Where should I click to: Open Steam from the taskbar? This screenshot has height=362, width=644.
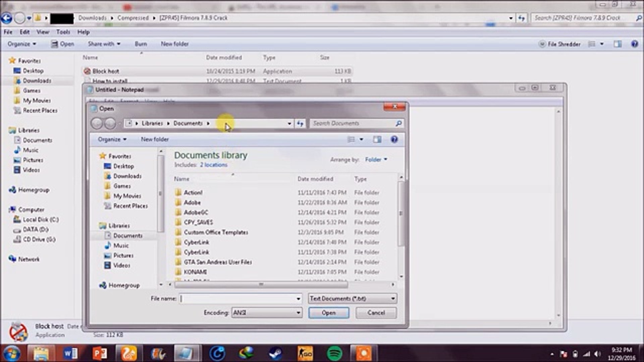click(276, 353)
